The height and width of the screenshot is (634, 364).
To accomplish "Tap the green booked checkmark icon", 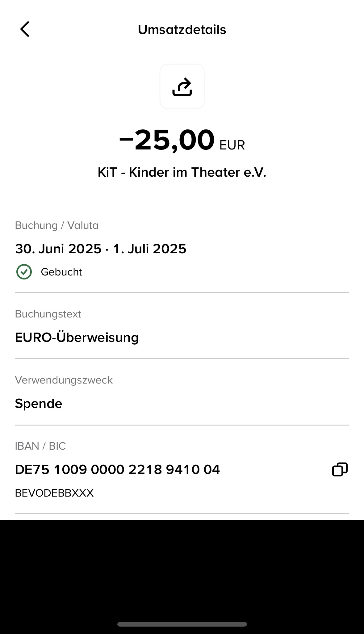I will [x=24, y=272].
